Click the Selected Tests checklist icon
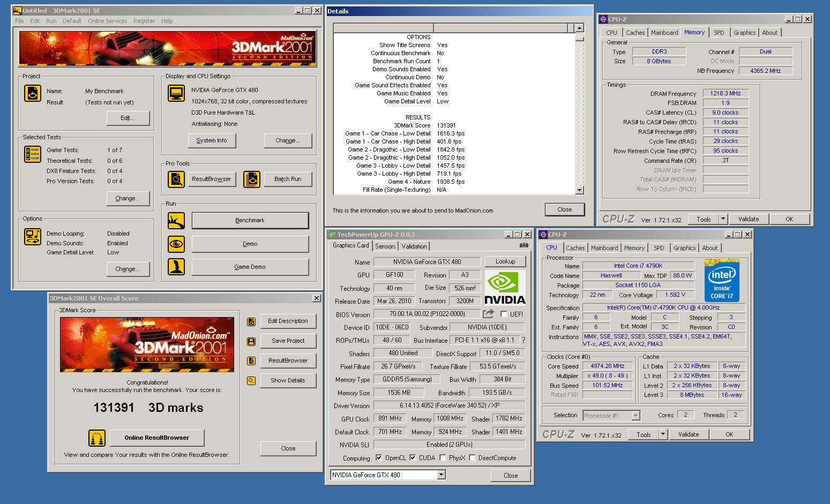Screen dimensions: 830x504 point(33,154)
